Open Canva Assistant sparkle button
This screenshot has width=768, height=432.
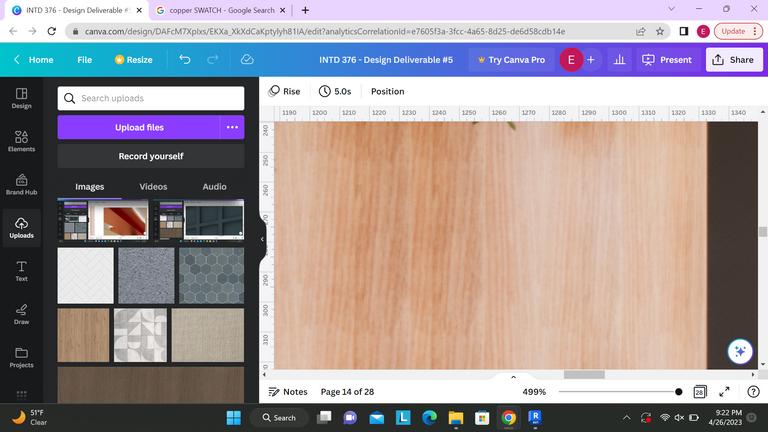(740, 351)
